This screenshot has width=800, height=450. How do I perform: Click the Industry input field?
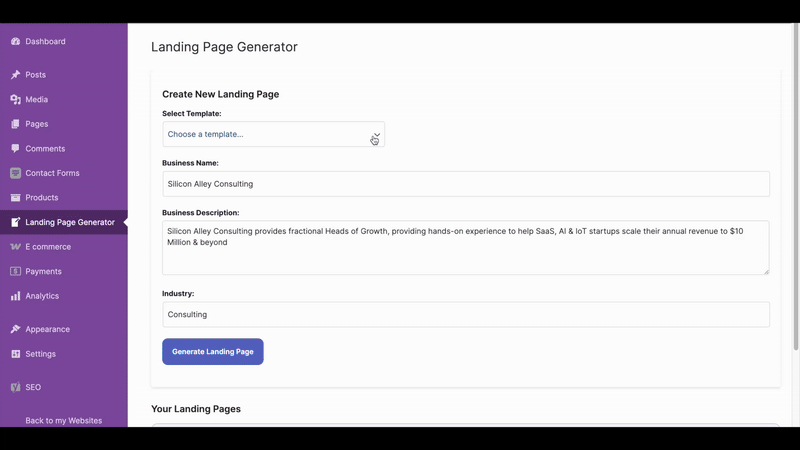pyautogui.click(x=466, y=314)
